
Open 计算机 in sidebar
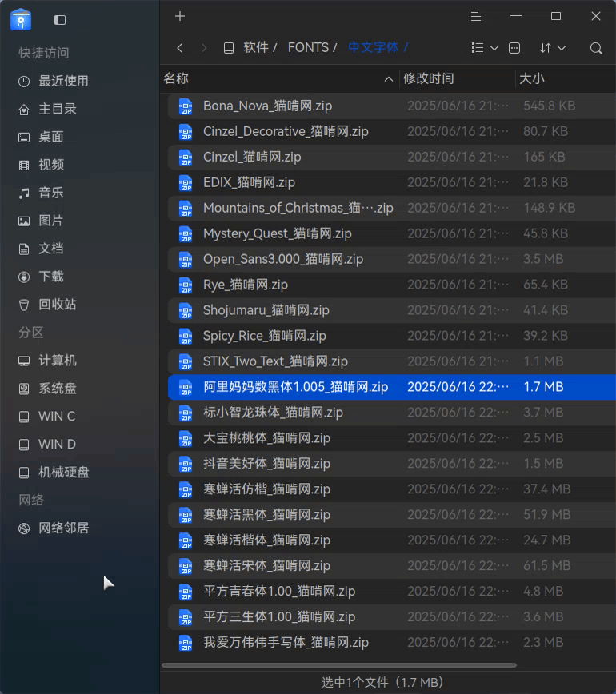[x=58, y=361]
